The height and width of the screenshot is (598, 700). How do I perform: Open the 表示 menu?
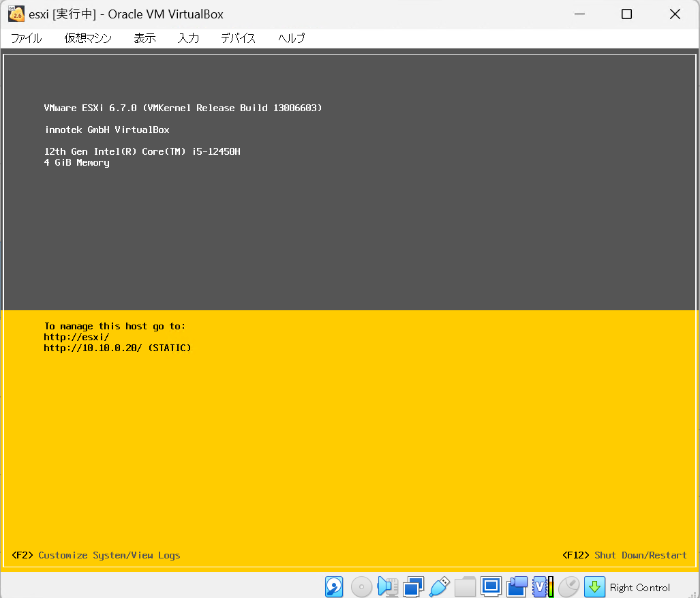[144, 38]
